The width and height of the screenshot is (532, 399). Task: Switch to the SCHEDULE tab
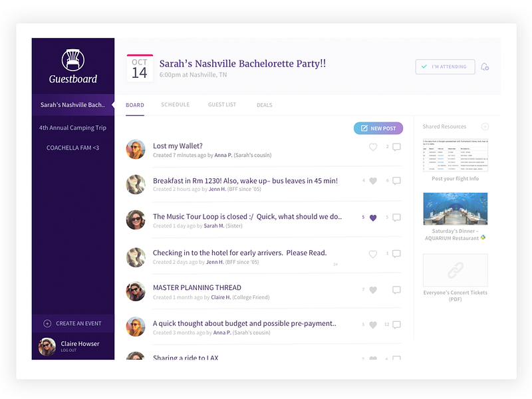[x=175, y=105]
